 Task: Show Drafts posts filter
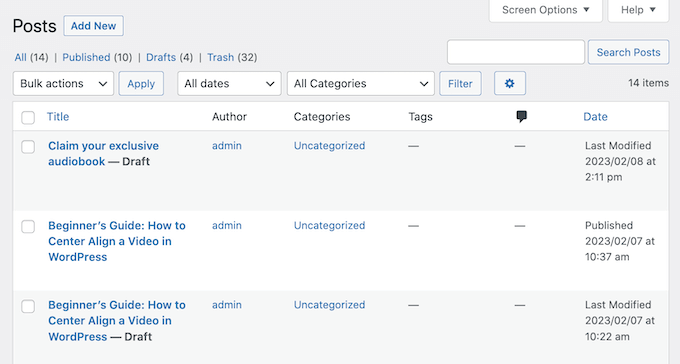161,57
